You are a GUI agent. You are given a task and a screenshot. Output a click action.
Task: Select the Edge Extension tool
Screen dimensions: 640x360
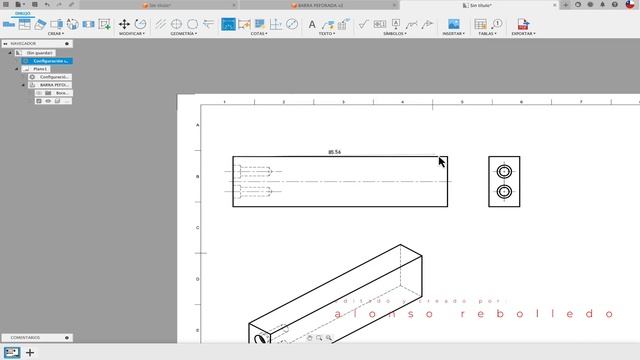click(x=208, y=24)
